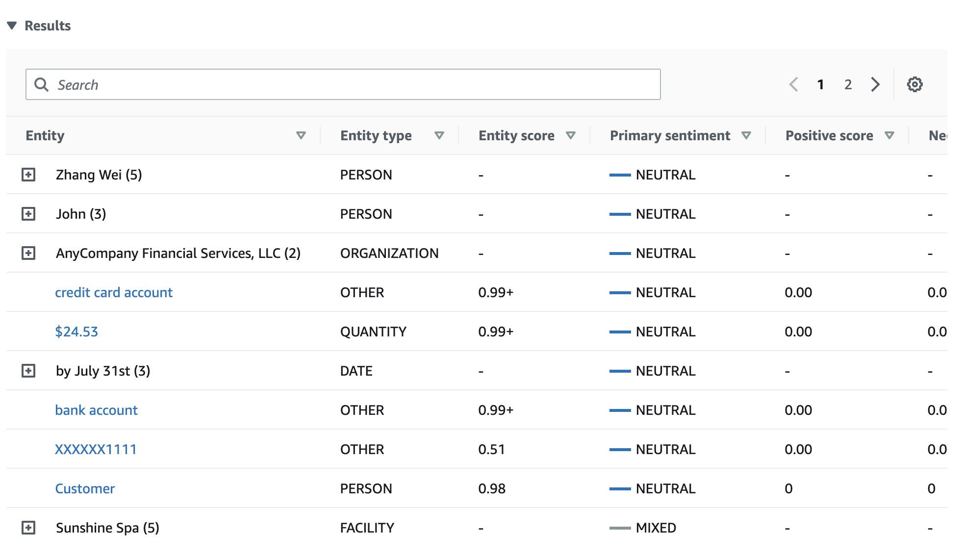962x560 pixels.
Task: Click the Entity column filter icon
Action: [x=300, y=136]
